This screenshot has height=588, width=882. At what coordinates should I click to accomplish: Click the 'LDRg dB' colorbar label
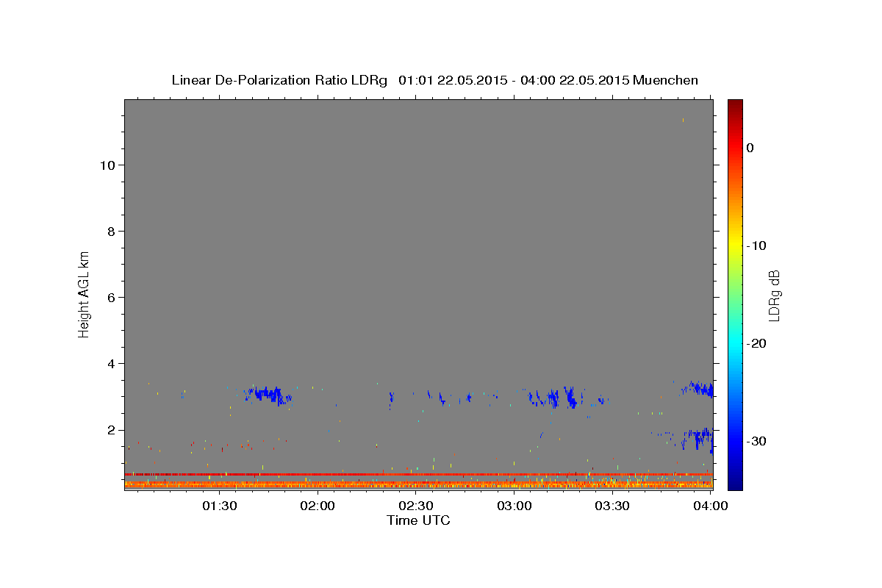click(x=773, y=295)
